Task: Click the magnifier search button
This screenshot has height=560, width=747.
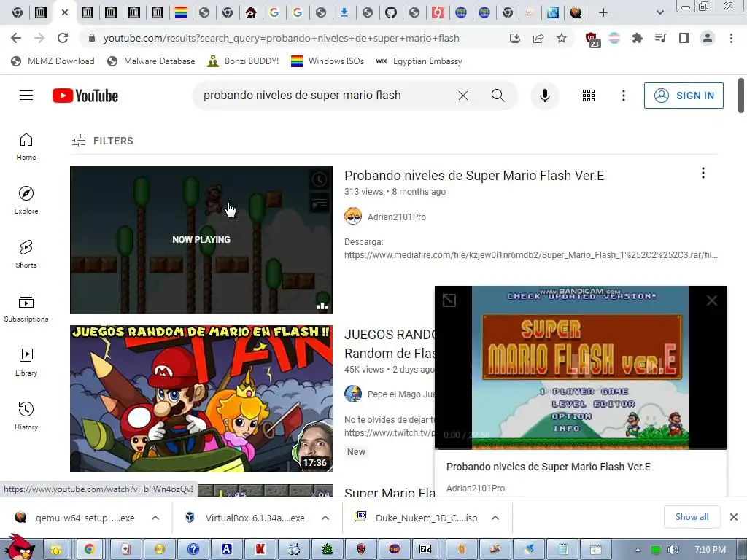Action: pos(498,96)
